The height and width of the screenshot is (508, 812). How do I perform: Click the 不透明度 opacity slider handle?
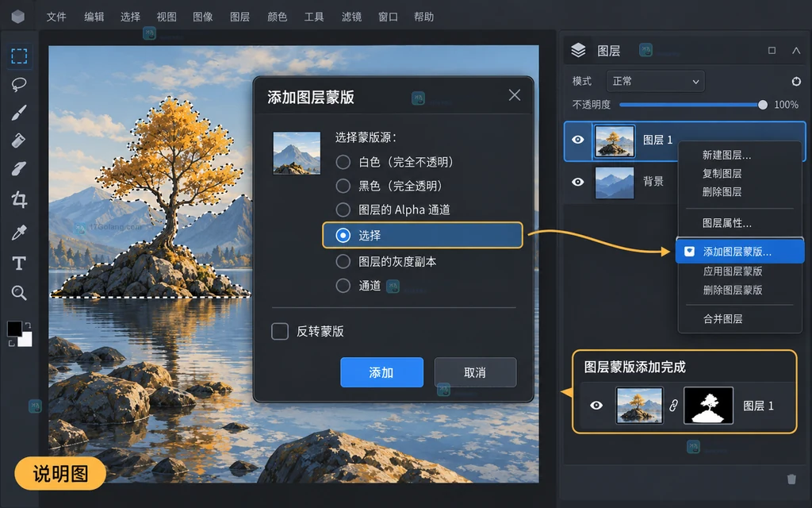coord(762,105)
